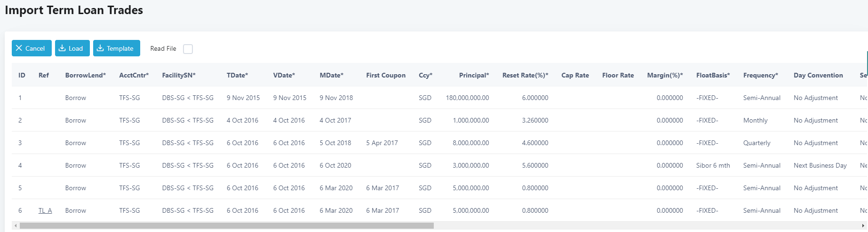Viewport: 868px width, 232px height.
Task: Select row 1 with principal 180,000,000.00
Action: point(467,98)
